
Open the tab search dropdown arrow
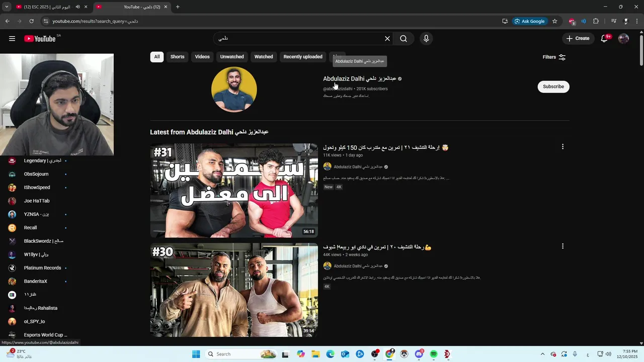click(7, 7)
